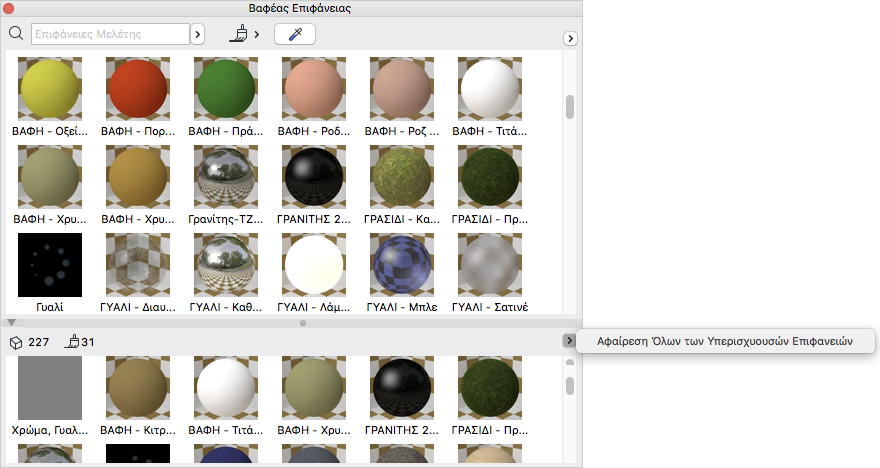
Task: Click the panel splitter dot handle
Action: 303,323
